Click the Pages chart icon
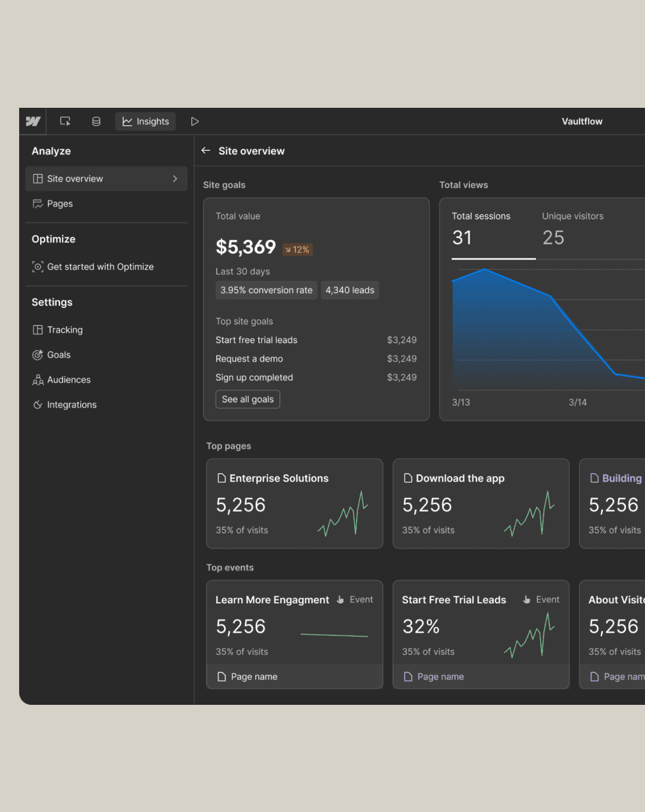 [x=38, y=204]
